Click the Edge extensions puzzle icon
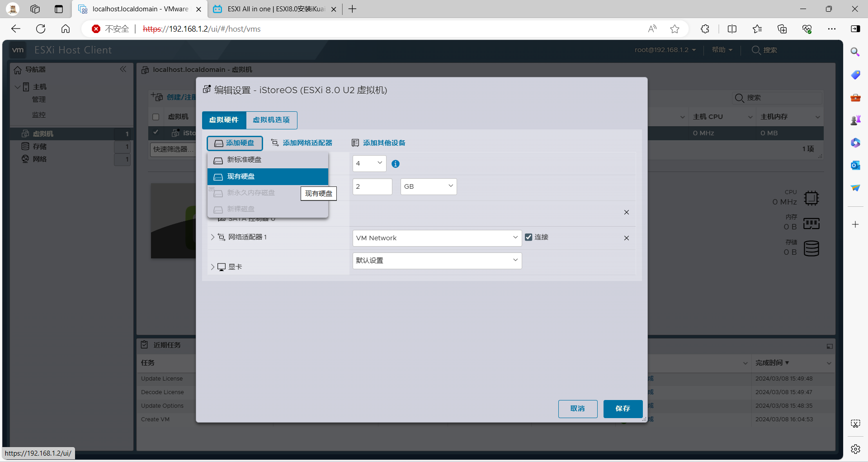This screenshot has height=462, width=868. (x=705, y=29)
